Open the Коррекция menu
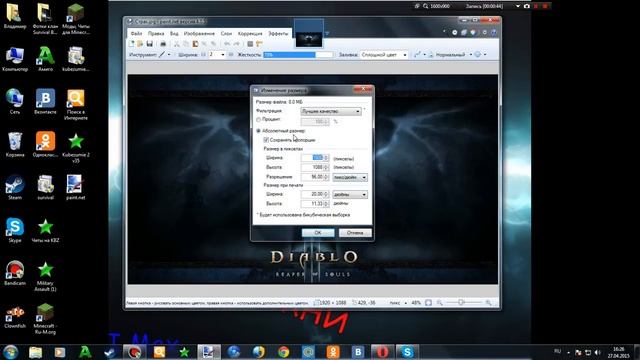640x360 pixels. coord(250,33)
